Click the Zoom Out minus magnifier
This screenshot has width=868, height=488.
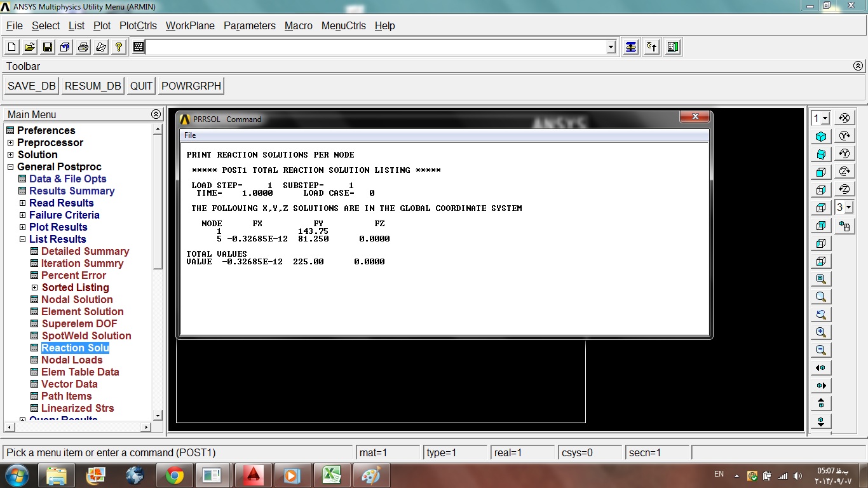pos(821,350)
